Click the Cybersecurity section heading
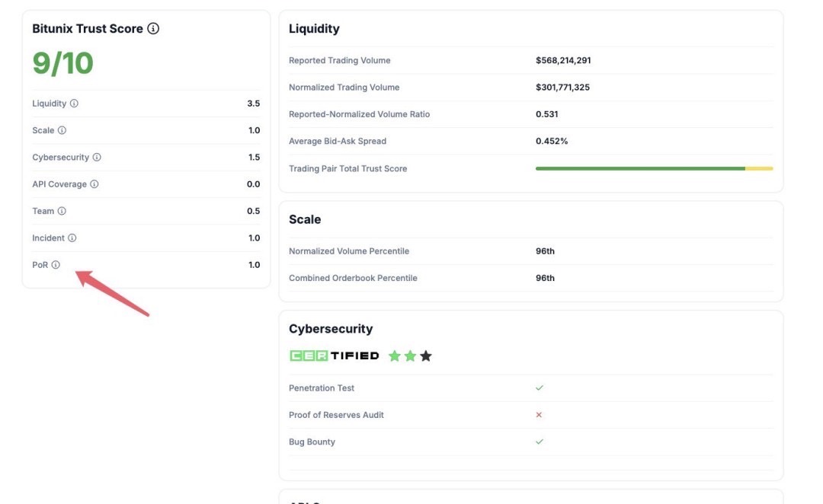The width and height of the screenshot is (823, 504). coord(331,329)
